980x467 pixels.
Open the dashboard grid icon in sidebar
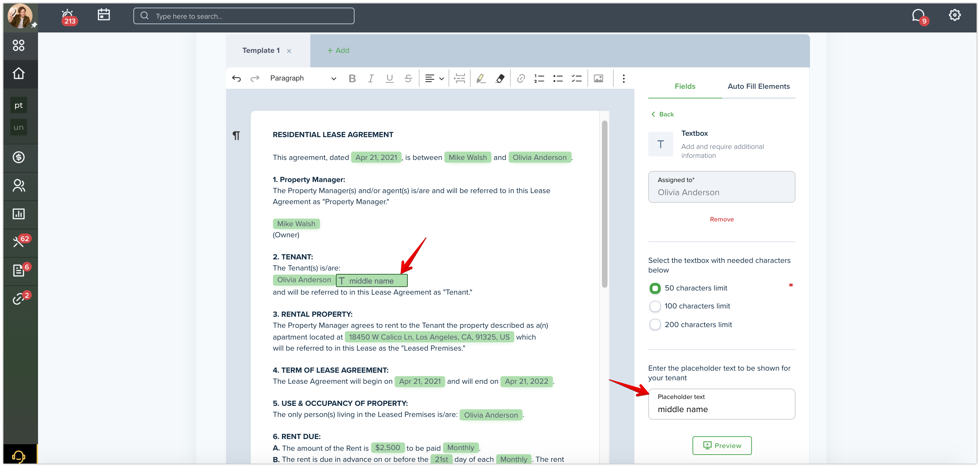coord(19,46)
